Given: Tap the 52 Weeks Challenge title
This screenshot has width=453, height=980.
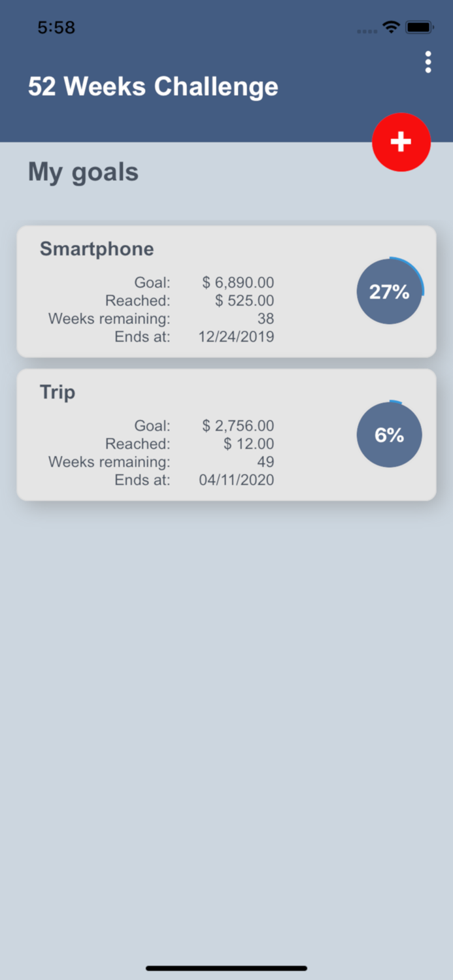Looking at the screenshot, I should pyautogui.click(x=152, y=86).
